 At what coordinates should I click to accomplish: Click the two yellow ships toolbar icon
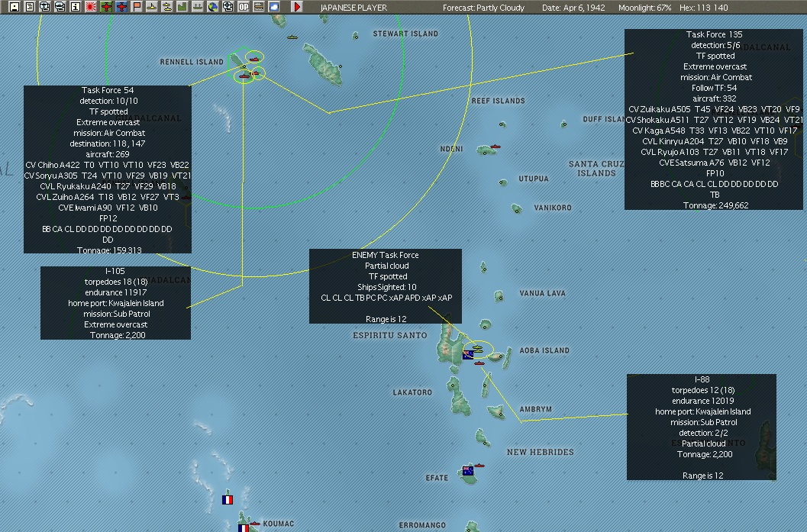[x=166, y=7]
